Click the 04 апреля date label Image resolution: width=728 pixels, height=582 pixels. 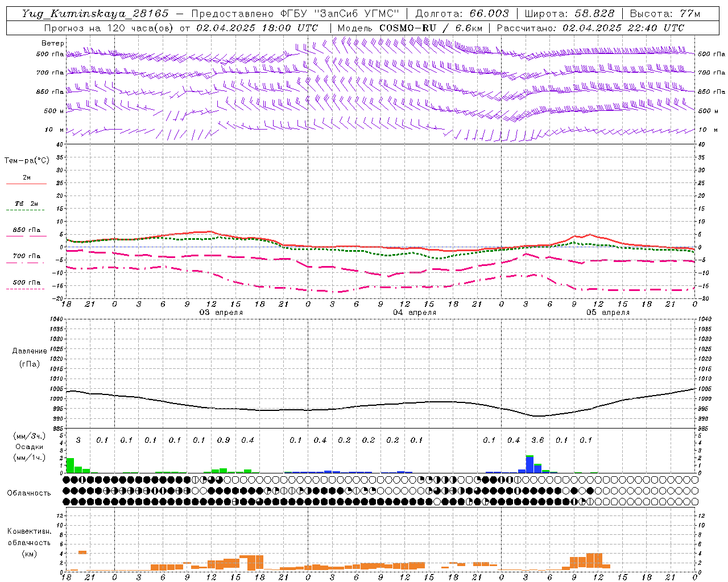[415, 313]
